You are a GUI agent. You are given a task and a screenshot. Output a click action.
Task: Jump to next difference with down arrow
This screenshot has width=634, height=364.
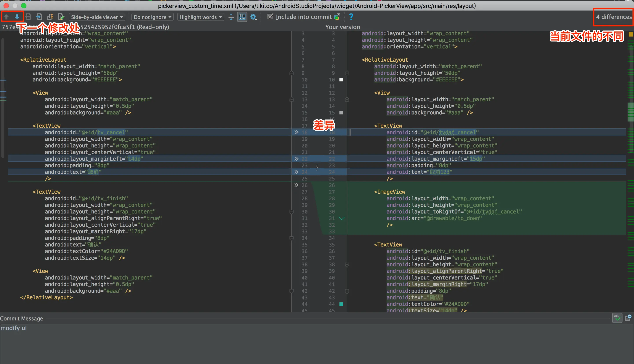[17, 17]
